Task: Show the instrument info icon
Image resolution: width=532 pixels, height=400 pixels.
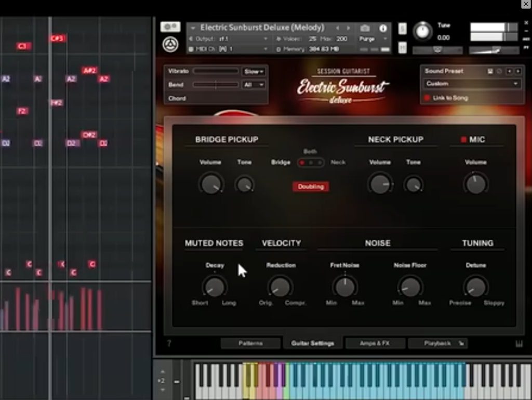Action: click(383, 28)
